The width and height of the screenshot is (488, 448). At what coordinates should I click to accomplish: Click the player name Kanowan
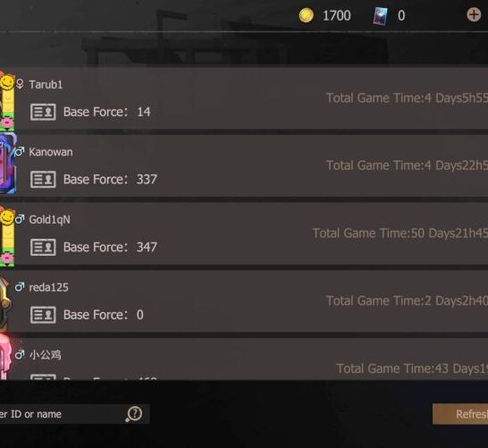coord(51,152)
